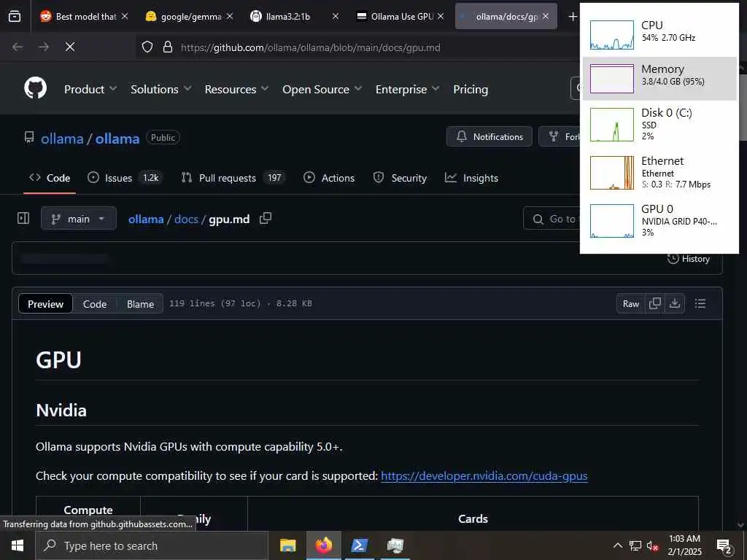Select Memory in Task Manager summary
Viewport: 747px width, 560px height.
point(659,79)
